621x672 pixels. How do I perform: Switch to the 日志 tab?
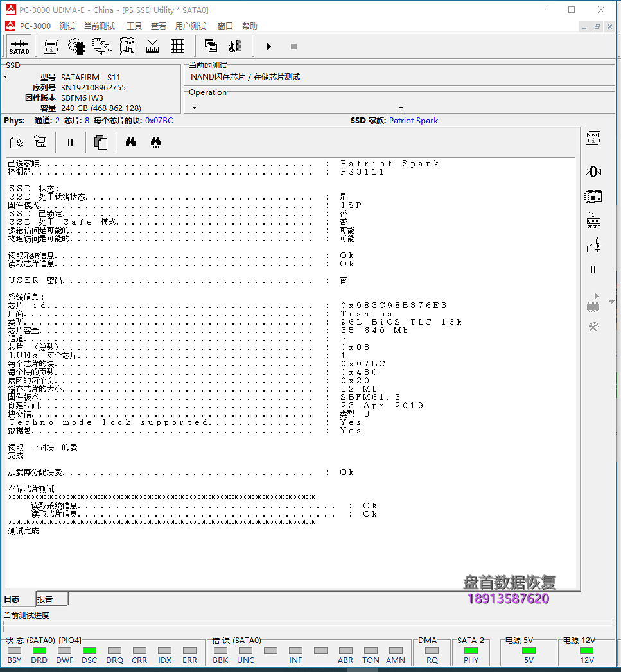(12, 599)
